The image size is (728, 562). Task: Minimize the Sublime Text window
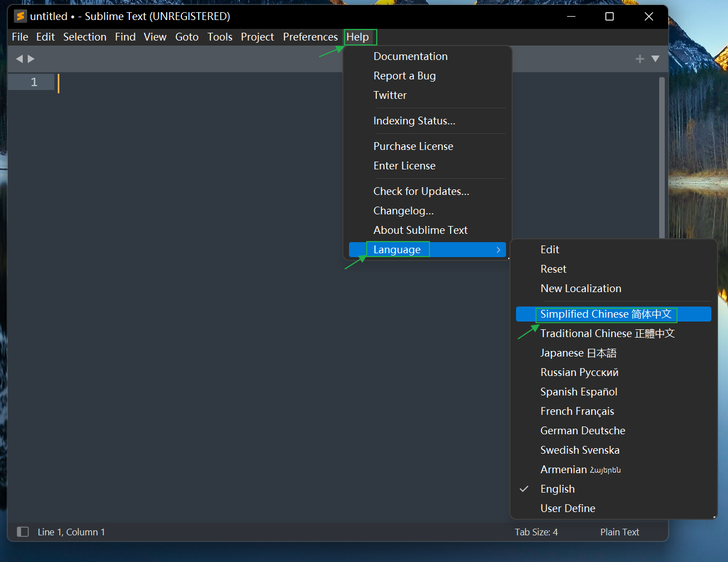click(x=571, y=16)
